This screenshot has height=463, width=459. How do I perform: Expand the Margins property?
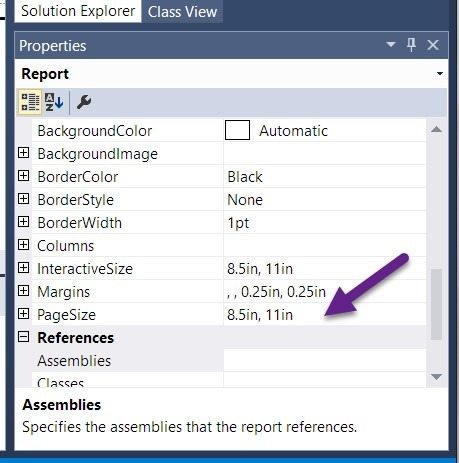[x=23, y=291]
